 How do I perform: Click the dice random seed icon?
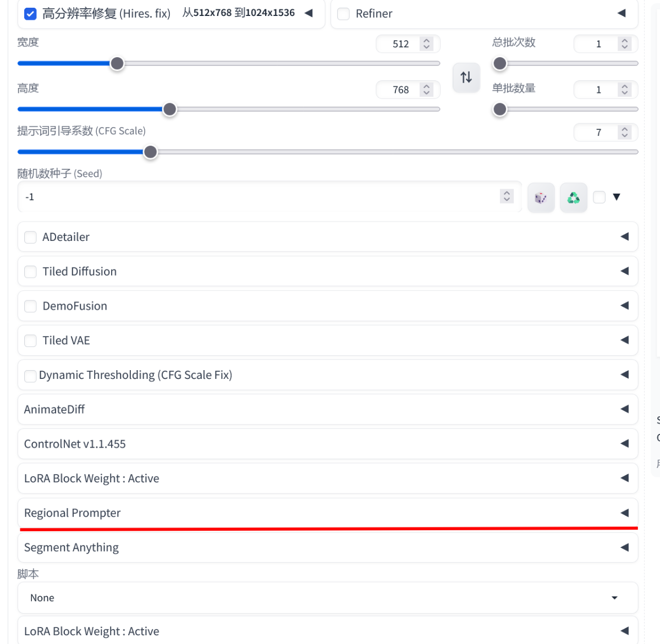tap(541, 197)
